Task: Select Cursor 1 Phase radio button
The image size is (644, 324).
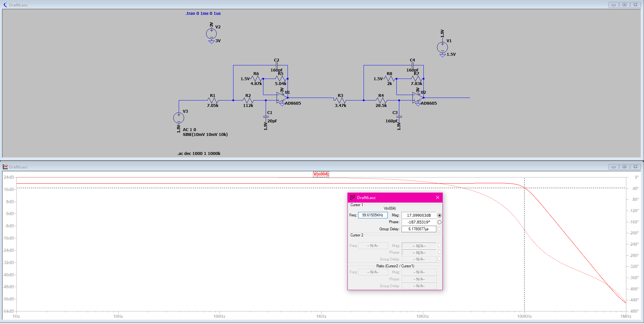Action: (x=440, y=222)
